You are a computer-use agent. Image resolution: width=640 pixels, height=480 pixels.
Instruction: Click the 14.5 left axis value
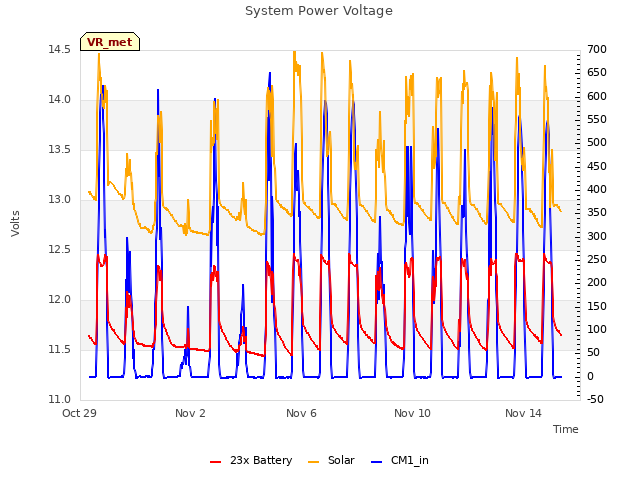click(59, 49)
